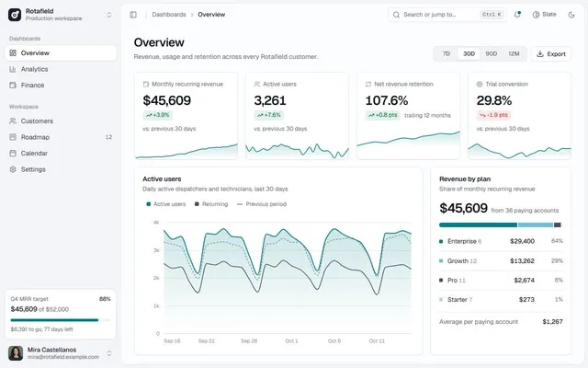Click the Growth plan color swatch
The image size is (588, 368).
coord(441,260)
